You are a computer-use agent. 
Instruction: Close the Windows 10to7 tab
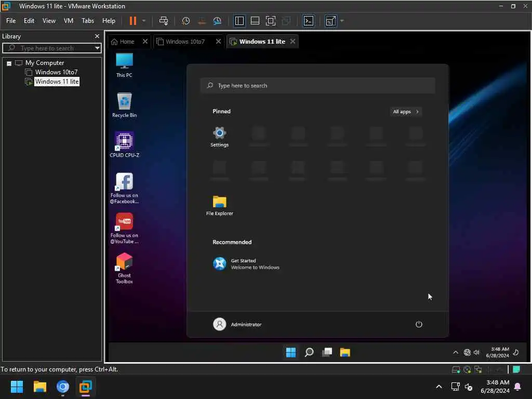click(218, 42)
